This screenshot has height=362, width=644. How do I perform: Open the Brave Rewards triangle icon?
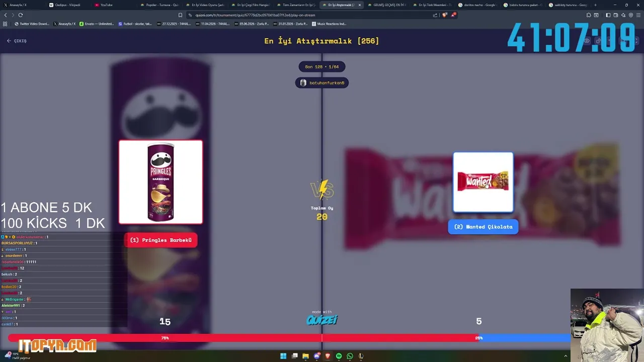click(x=453, y=15)
